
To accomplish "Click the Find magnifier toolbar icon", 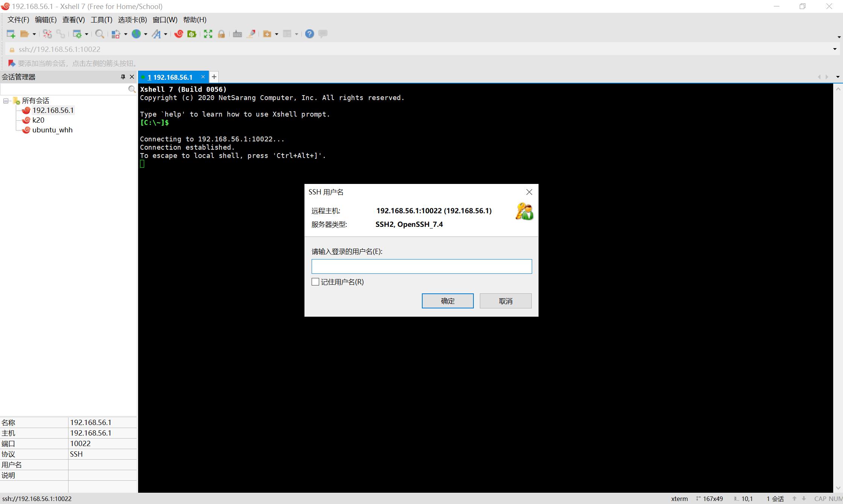I will point(100,34).
